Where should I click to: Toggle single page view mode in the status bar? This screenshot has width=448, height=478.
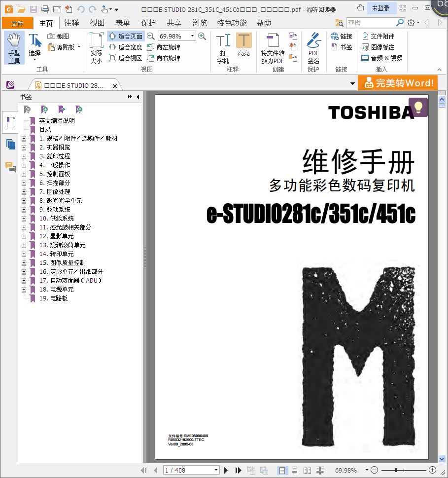(x=282, y=471)
